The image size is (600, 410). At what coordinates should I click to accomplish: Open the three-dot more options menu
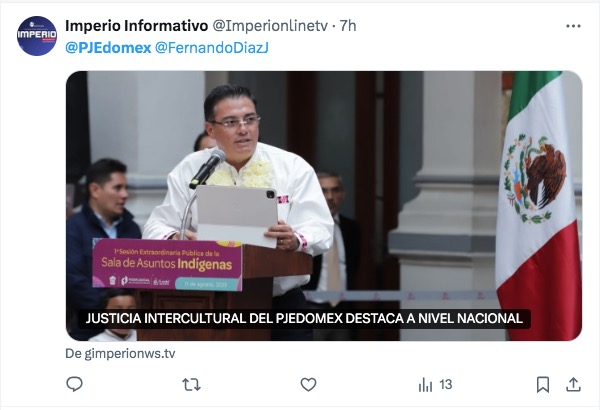pos(573,26)
